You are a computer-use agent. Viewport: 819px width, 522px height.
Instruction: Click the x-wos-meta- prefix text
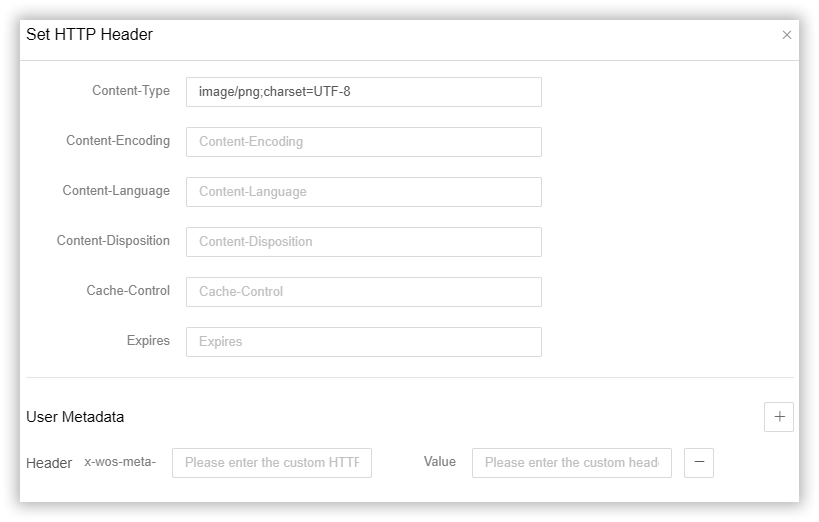coord(120,462)
